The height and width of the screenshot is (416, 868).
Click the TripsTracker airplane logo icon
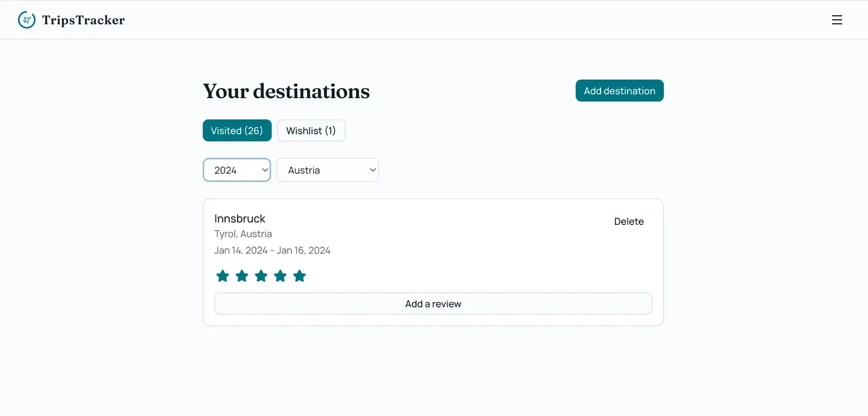point(27,20)
